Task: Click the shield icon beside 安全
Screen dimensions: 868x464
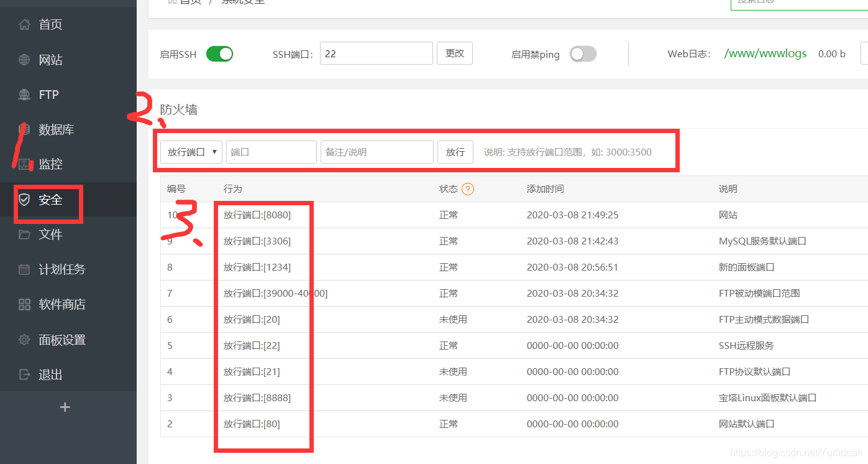Action: coord(24,200)
